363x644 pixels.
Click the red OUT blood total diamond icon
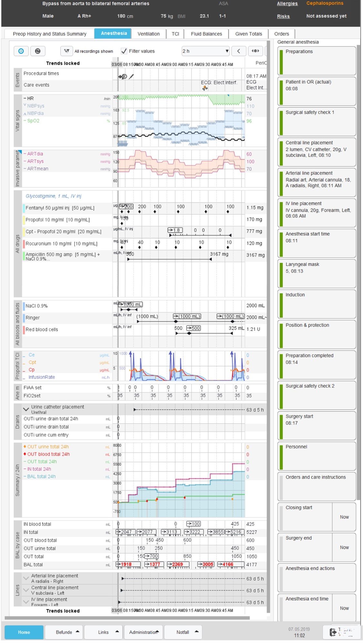25,454
